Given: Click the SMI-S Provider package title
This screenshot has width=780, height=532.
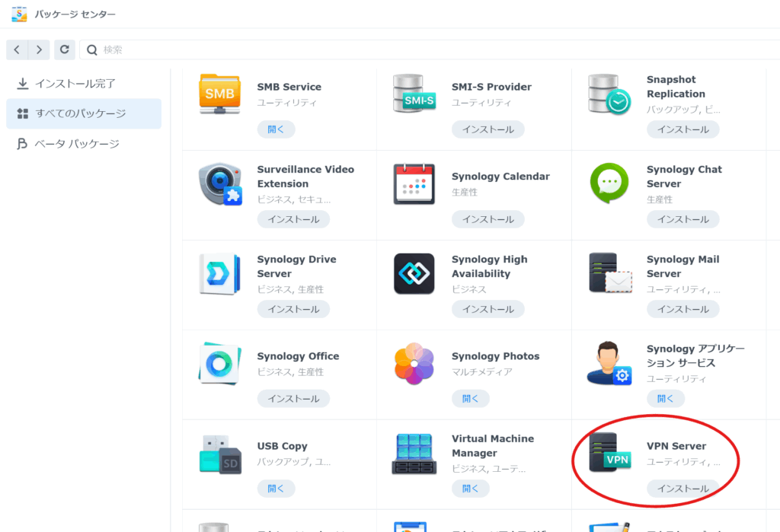Looking at the screenshot, I should pos(491,87).
